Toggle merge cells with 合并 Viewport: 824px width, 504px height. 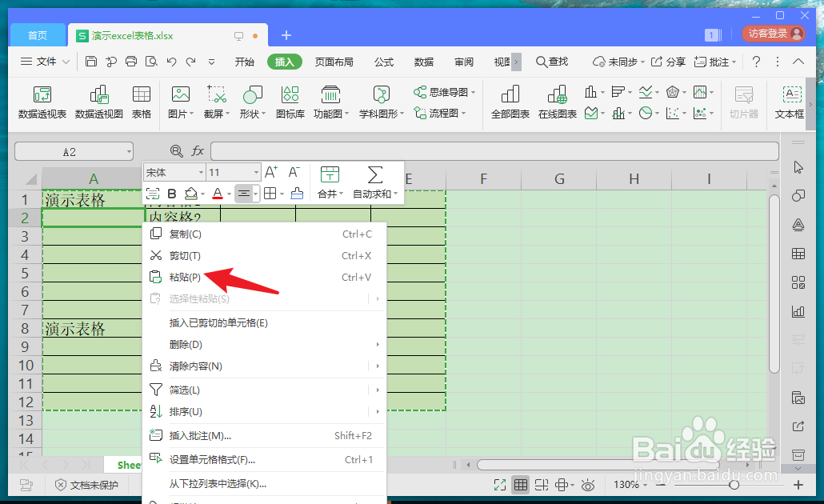tap(326, 193)
